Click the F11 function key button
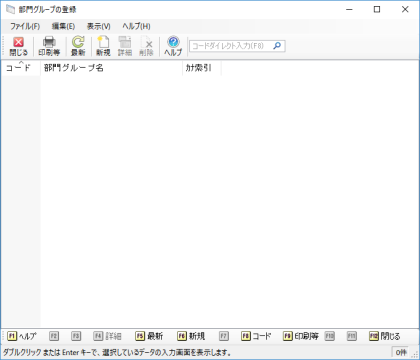The height and width of the screenshot is (360, 420). [x=351, y=336]
